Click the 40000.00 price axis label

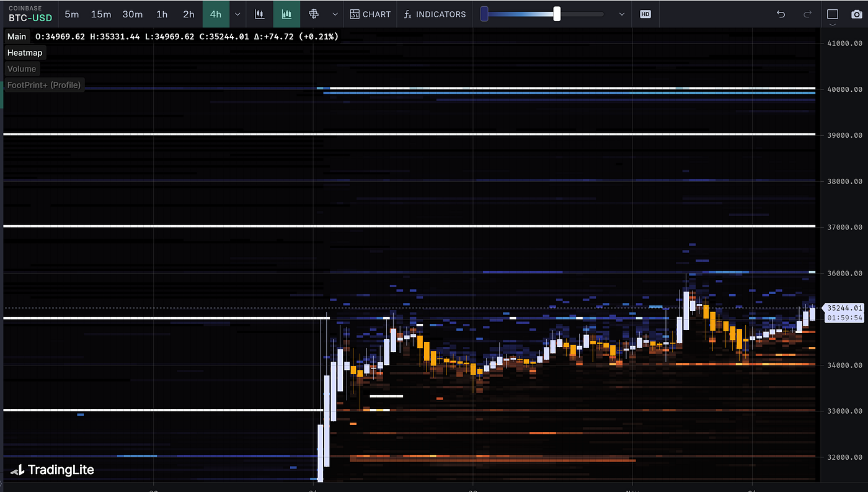[x=844, y=89]
